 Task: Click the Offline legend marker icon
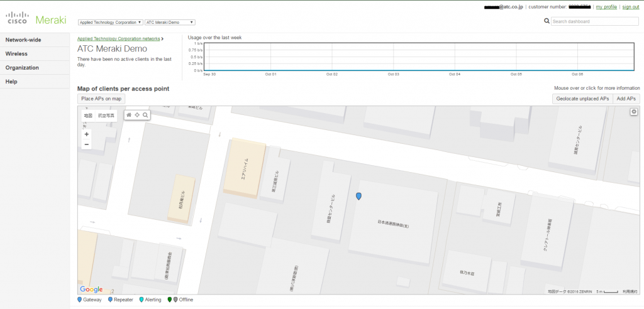click(x=172, y=300)
